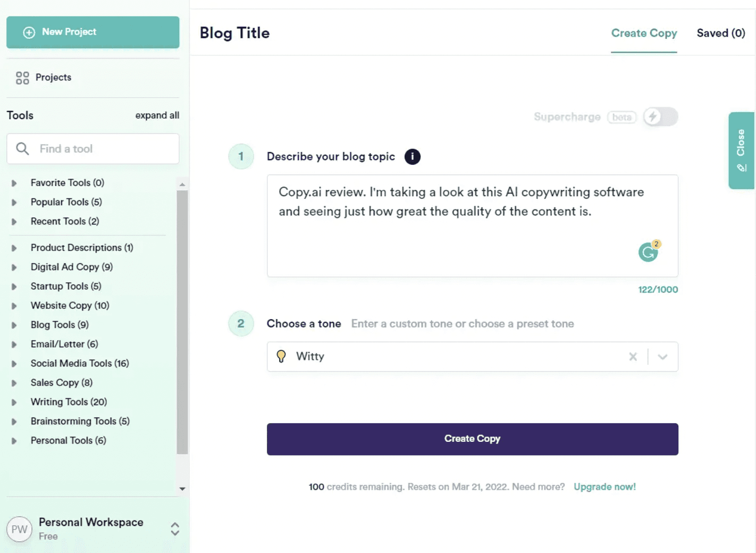Click the Blog Tools (9) label
The image size is (756, 553).
coord(60,325)
